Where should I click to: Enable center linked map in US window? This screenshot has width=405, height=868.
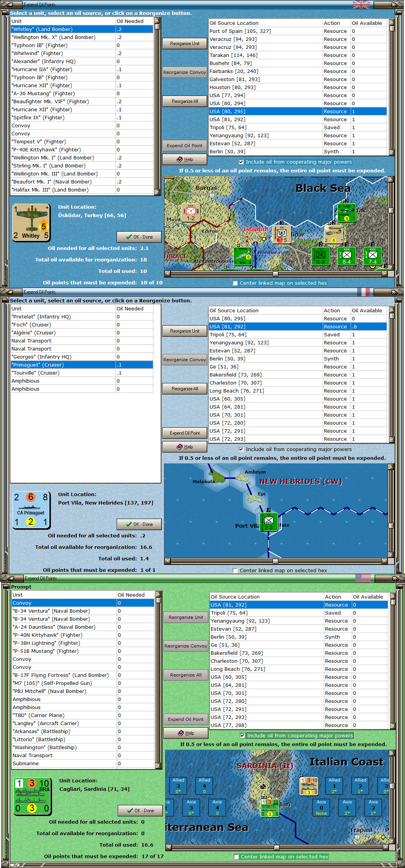pyautogui.click(x=236, y=857)
